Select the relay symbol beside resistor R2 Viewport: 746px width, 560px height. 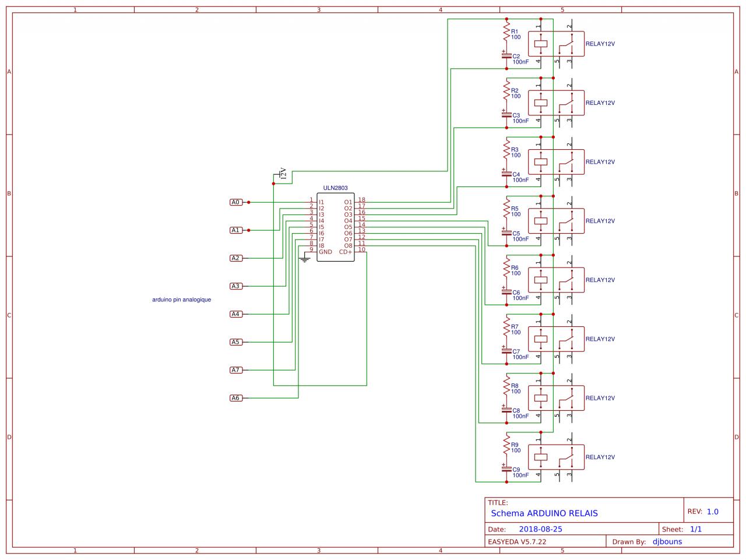[x=556, y=103]
